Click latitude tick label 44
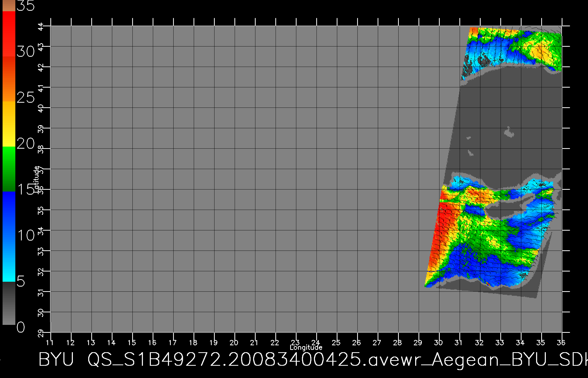 point(41,27)
